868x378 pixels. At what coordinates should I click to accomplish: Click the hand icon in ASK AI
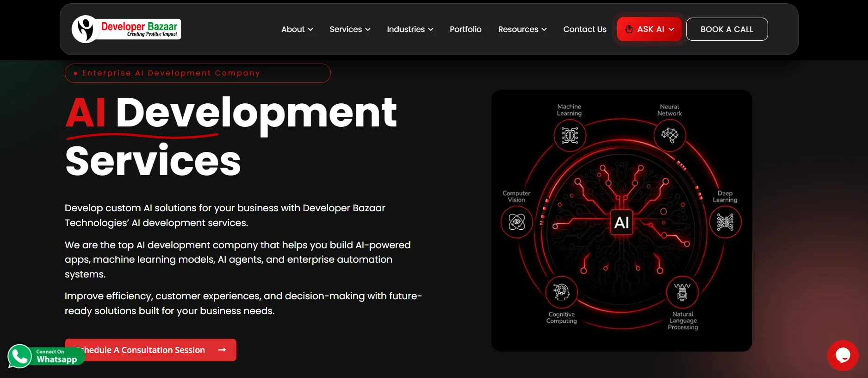click(x=629, y=29)
